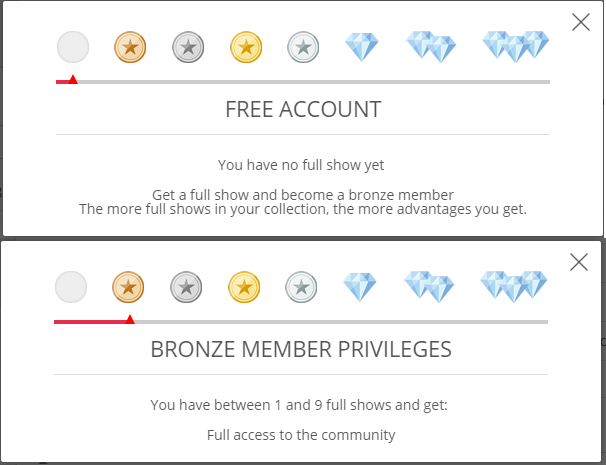Screen dimensions: 606x465
Task: Click the triple diamond in Bronze Member panel
Action: [x=514, y=286]
